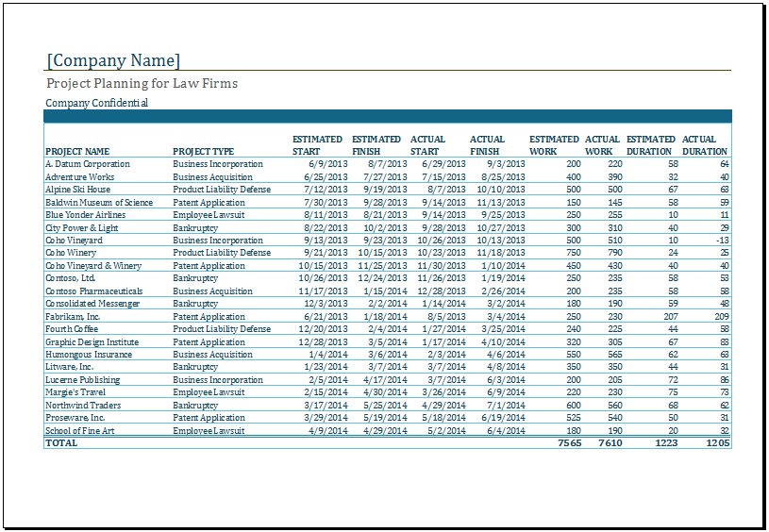Select the 209 actual duration for Fabrikam
The width and height of the screenshot is (769, 532).
click(722, 317)
